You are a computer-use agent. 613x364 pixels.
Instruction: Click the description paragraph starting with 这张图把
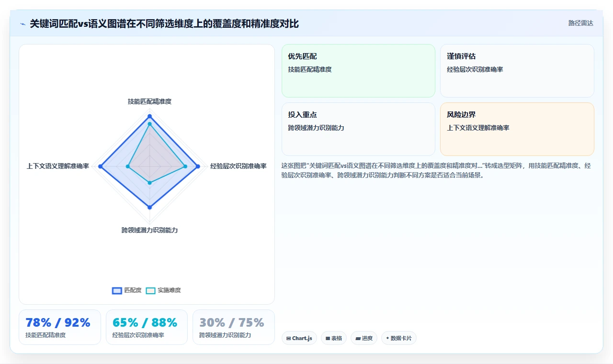[x=437, y=170]
